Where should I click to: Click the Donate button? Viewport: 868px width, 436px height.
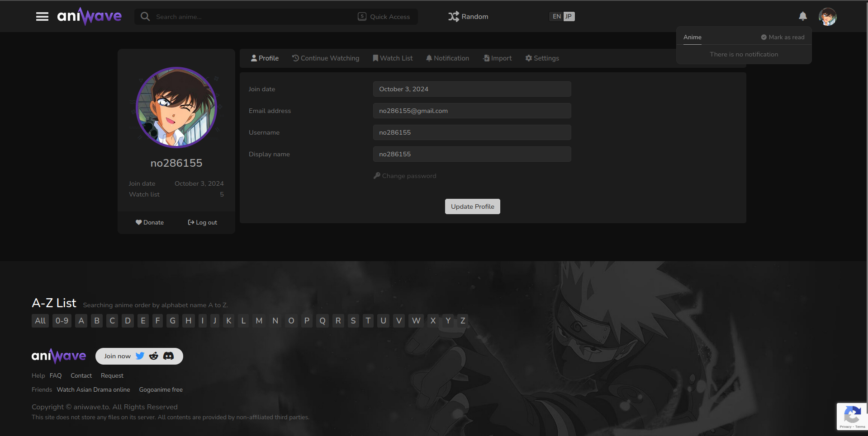coord(150,222)
